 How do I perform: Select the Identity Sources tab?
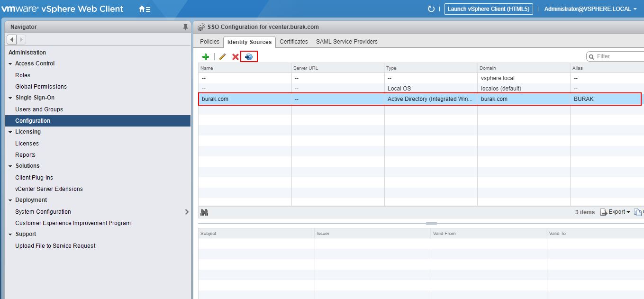[249, 42]
